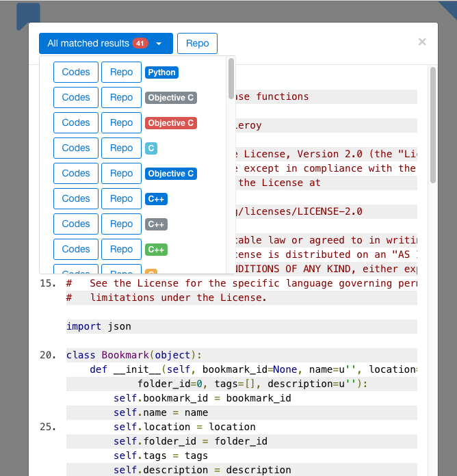This screenshot has height=476, width=457.
Task: Expand the All matched results dropdown
Action: coord(106,43)
